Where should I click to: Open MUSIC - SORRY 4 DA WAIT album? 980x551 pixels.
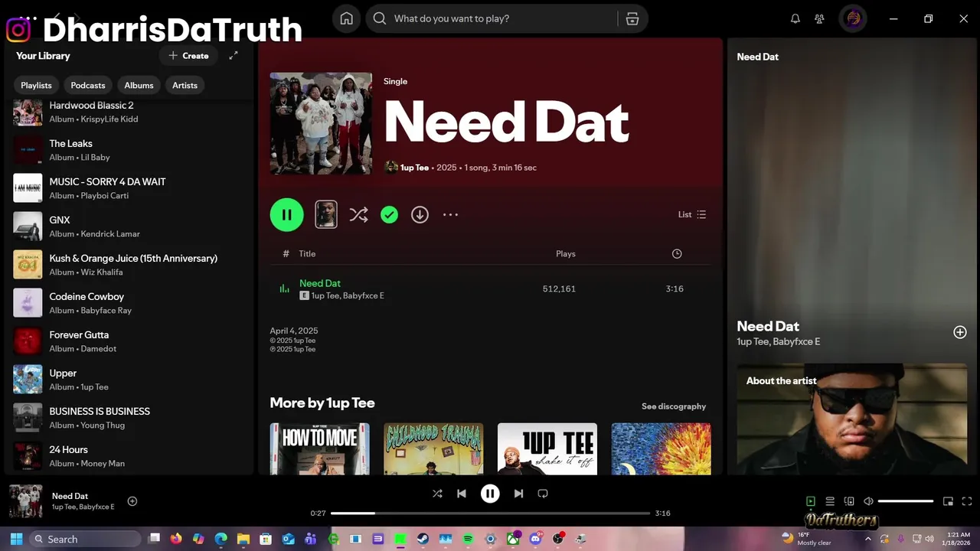129,188
